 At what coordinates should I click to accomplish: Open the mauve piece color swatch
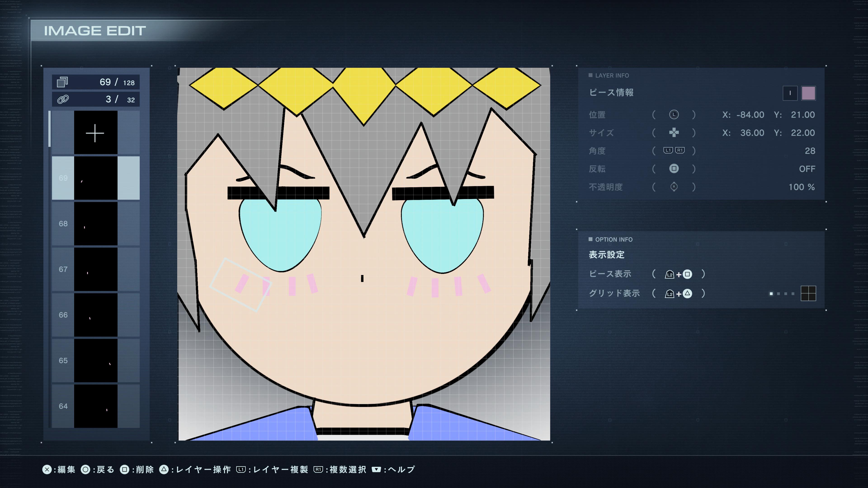(808, 93)
